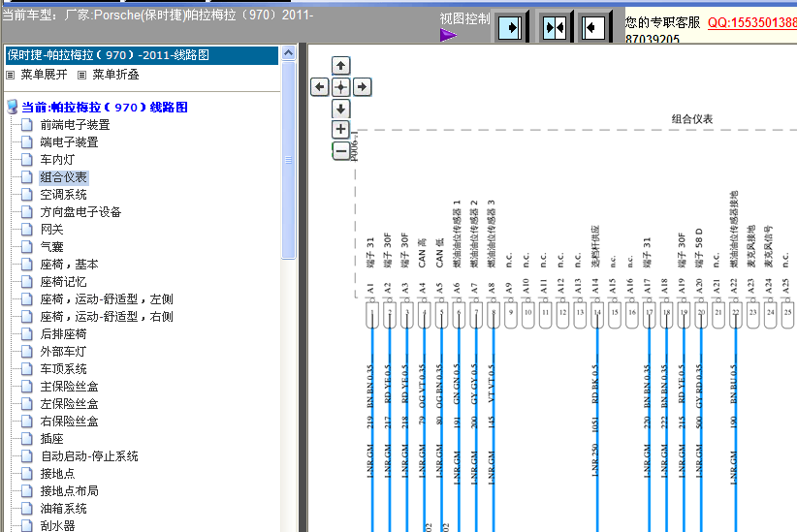Viewport: 797px width, 532px height.
Task: Click connector pin 1 at A1
Action: [x=372, y=314]
